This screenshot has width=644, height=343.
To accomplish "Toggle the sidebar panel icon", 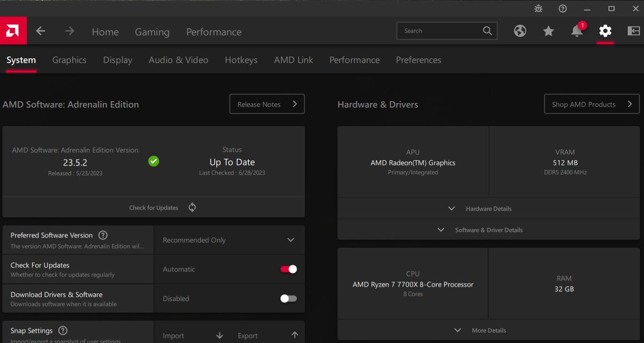I will click(x=634, y=31).
